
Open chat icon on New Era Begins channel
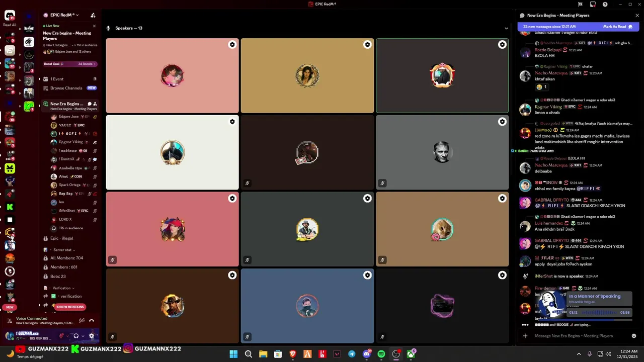tap(90, 104)
